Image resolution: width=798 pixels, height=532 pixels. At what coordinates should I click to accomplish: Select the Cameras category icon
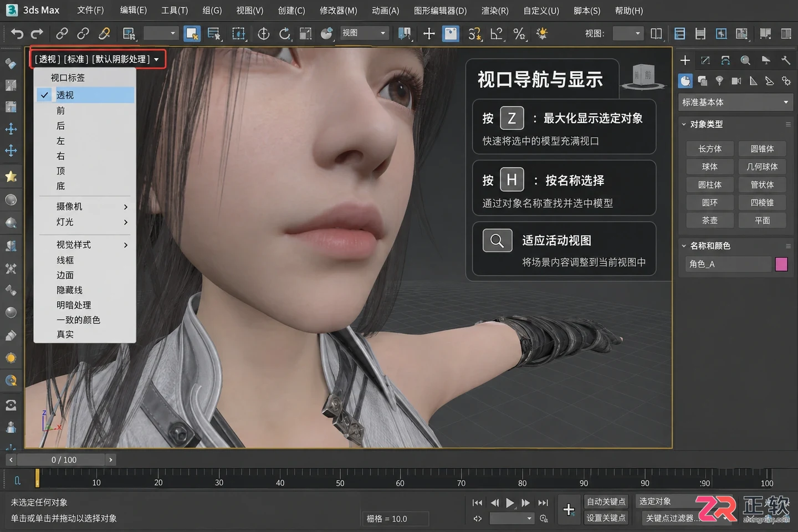[x=736, y=81]
